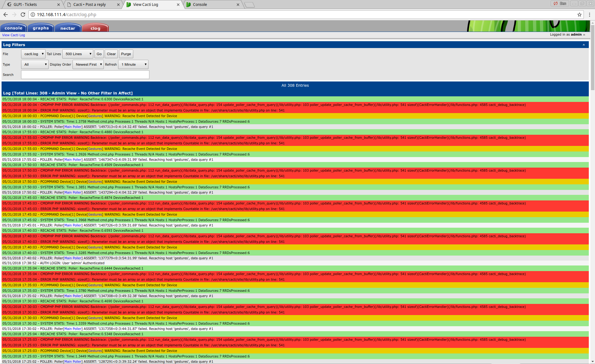
Task: Click the Purge log button
Action: click(126, 54)
